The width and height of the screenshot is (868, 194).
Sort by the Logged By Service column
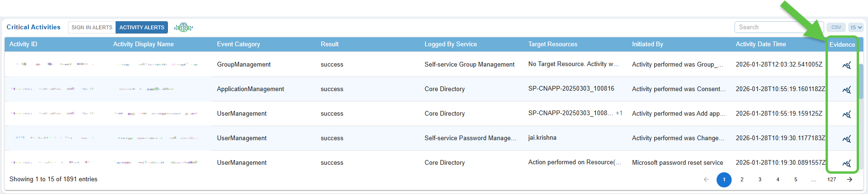pyautogui.click(x=451, y=44)
